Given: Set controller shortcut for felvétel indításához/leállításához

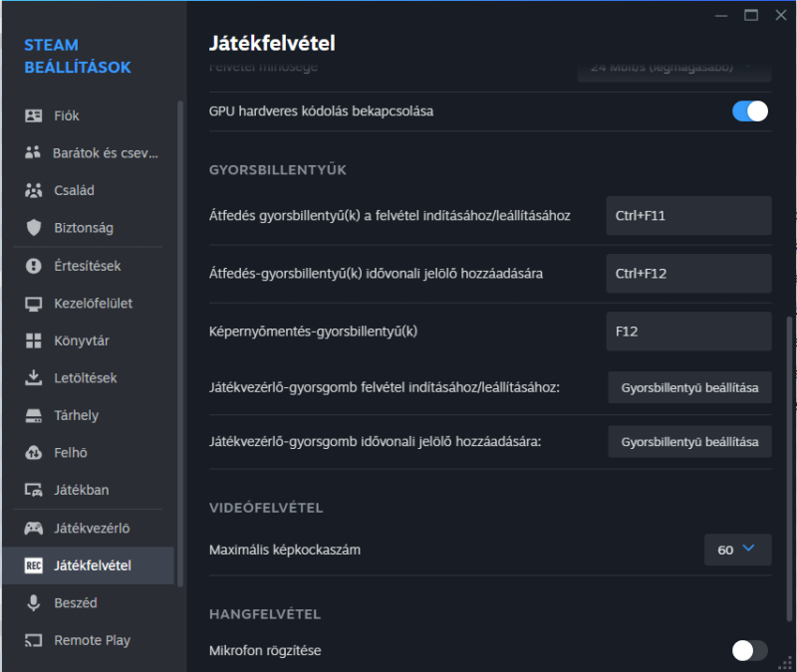Looking at the screenshot, I should click(689, 387).
